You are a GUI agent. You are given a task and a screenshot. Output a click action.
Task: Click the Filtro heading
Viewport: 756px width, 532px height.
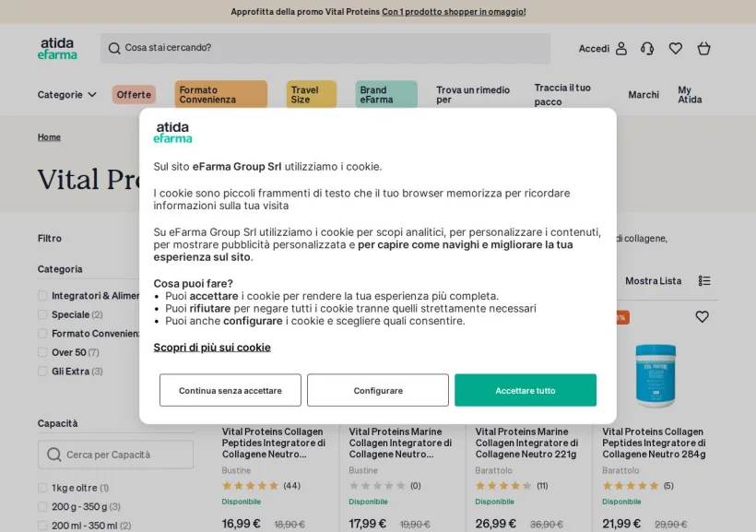[50, 238]
